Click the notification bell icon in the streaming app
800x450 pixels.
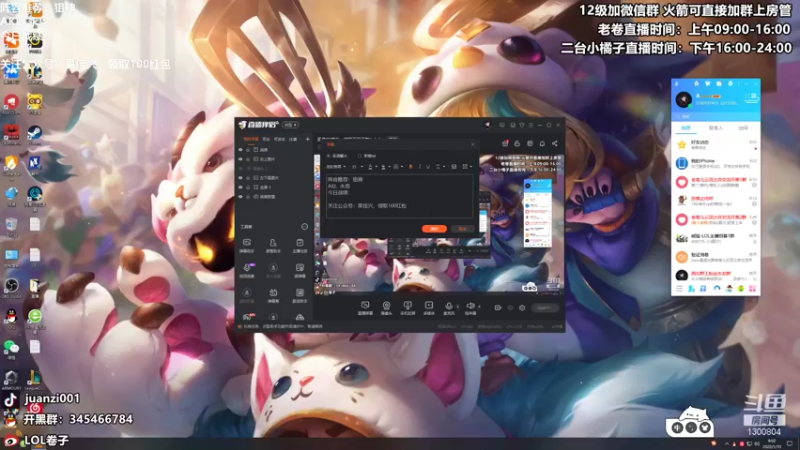tap(542, 144)
